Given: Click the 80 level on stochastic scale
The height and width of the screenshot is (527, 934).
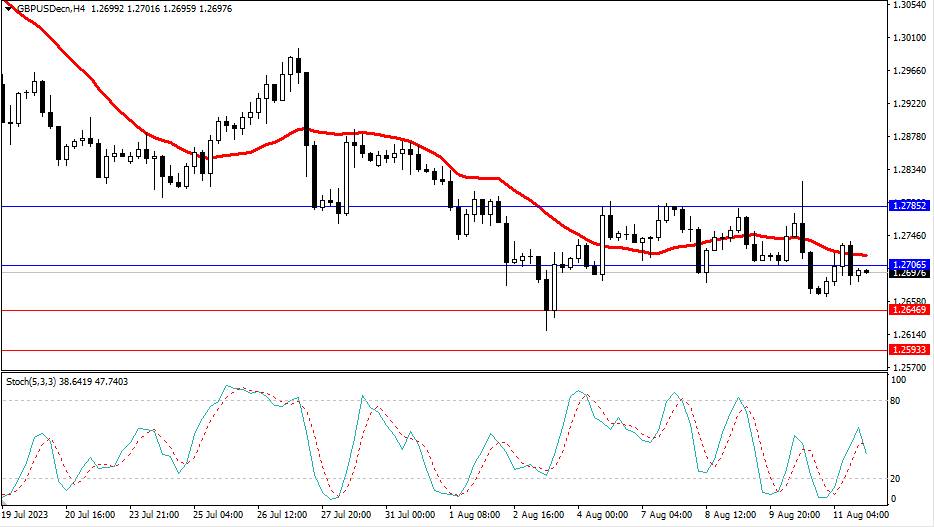Looking at the screenshot, I should (x=897, y=401).
